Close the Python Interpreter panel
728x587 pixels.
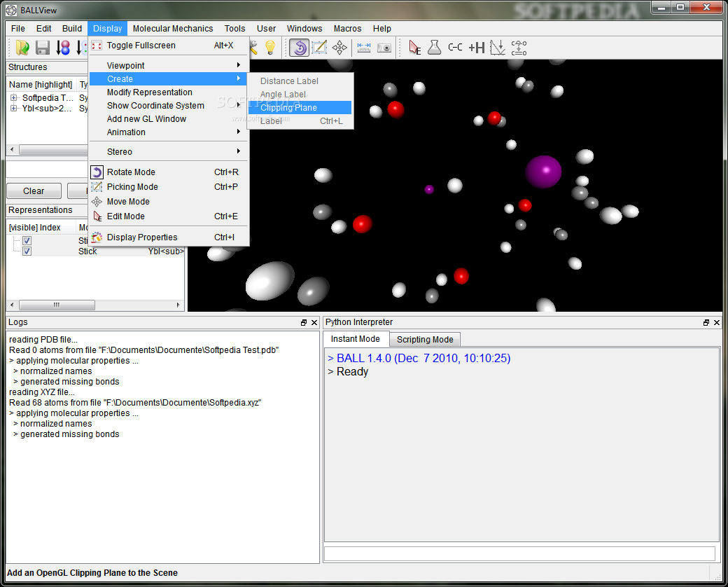717,322
